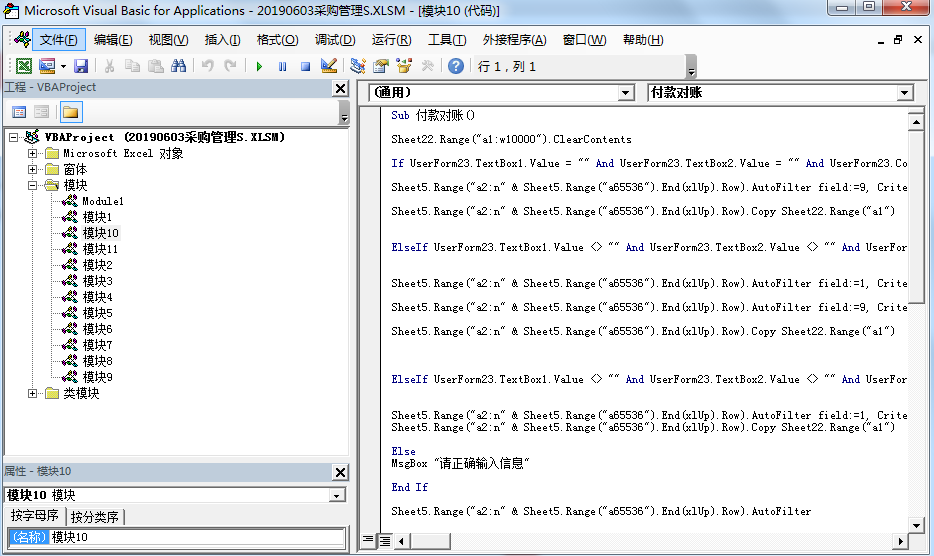Open the 格式(O) menu
The height and width of the screenshot is (556, 934).
[277, 40]
